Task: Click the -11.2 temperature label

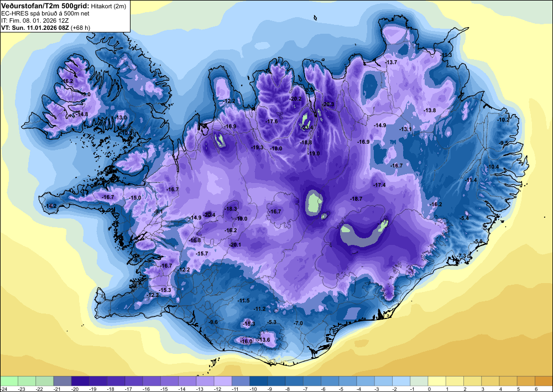Action: point(259,309)
